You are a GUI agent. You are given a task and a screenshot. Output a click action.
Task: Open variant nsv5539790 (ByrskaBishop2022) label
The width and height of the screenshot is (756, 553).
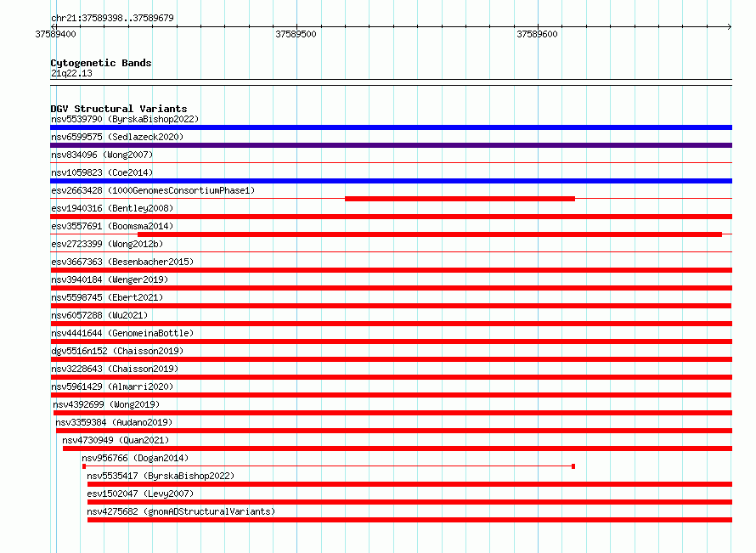(x=125, y=119)
